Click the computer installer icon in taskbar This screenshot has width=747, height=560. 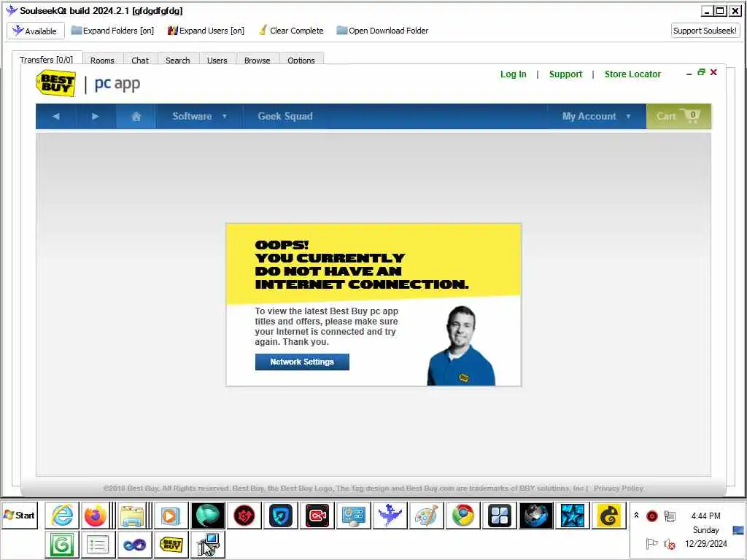[x=208, y=544]
